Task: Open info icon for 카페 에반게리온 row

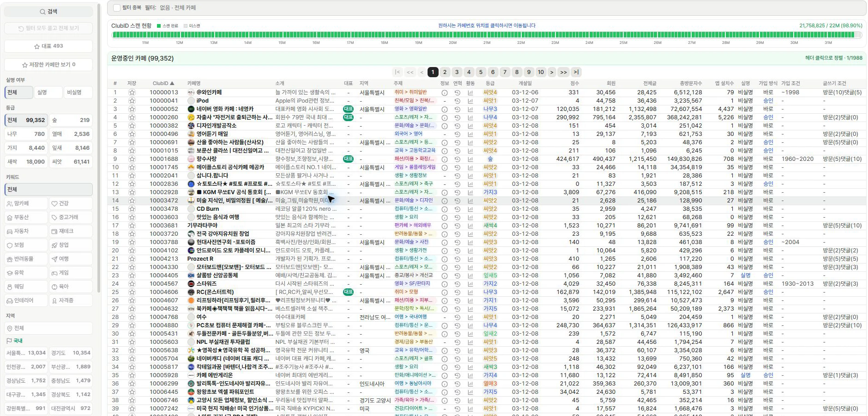Action: (x=445, y=375)
